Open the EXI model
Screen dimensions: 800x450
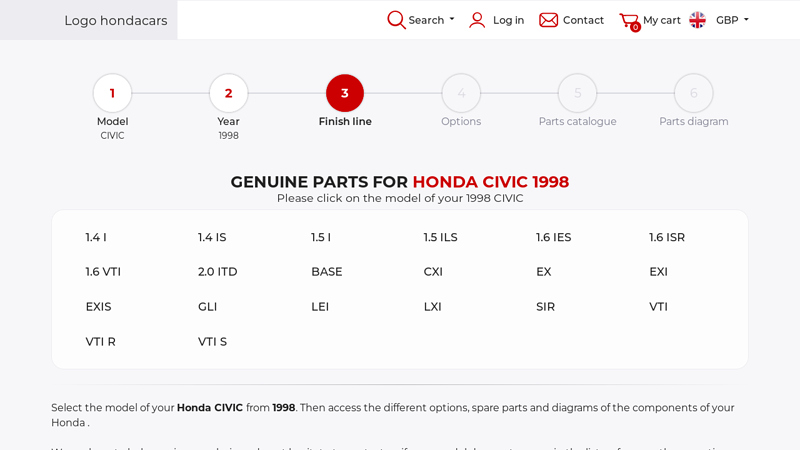658,272
